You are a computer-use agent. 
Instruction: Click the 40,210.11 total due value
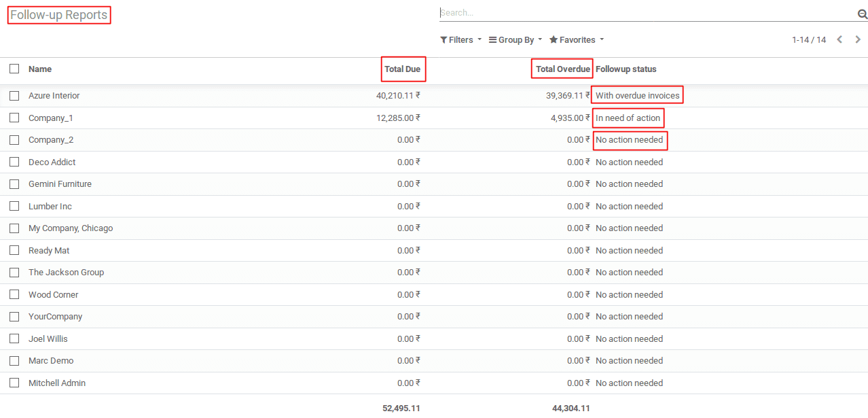click(398, 96)
